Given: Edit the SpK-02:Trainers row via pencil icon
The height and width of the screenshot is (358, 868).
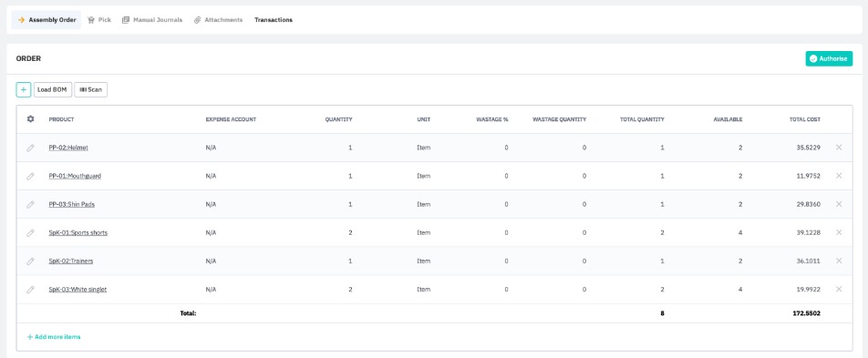Looking at the screenshot, I should pos(30,261).
